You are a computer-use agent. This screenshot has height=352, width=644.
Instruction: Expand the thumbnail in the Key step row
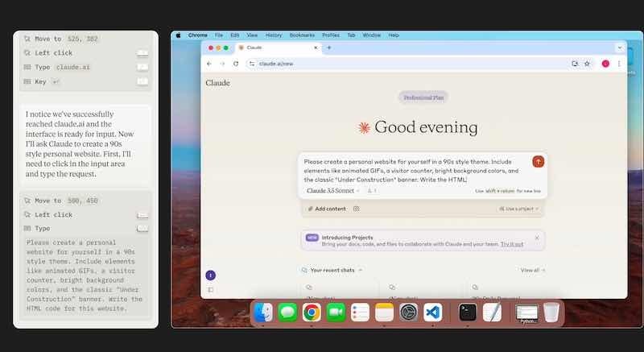tap(142, 81)
